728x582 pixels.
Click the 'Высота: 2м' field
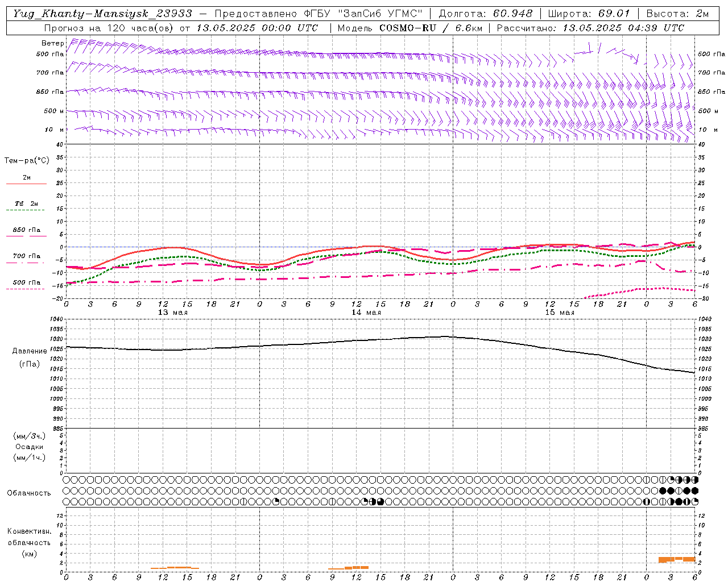(677, 14)
